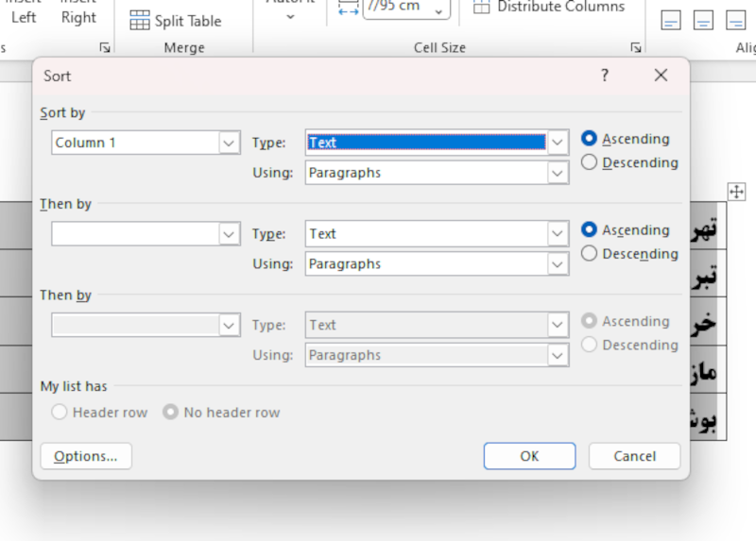Click the Options... button
Image resolution: width=756 pixels, height=541 pixels.
86,456
